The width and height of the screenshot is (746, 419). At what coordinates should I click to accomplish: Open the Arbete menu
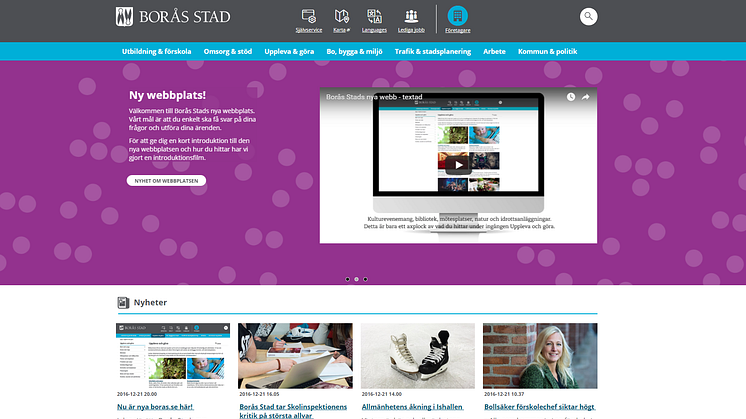pos(494,51)
